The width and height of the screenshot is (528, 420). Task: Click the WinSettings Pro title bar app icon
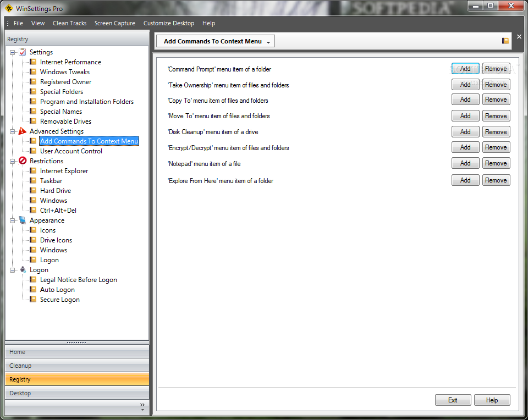pyautogui.click(x=9, y=8)
